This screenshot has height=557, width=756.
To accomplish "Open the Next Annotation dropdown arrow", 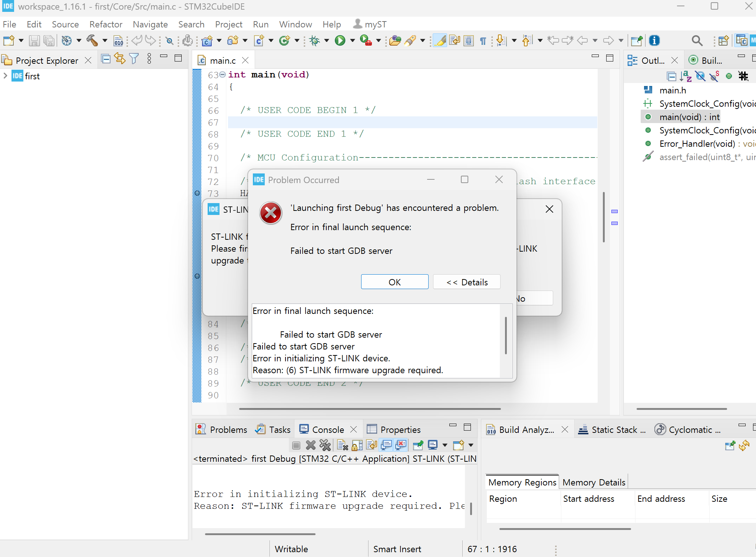I will pyautogui.click(x=514, y=40).
